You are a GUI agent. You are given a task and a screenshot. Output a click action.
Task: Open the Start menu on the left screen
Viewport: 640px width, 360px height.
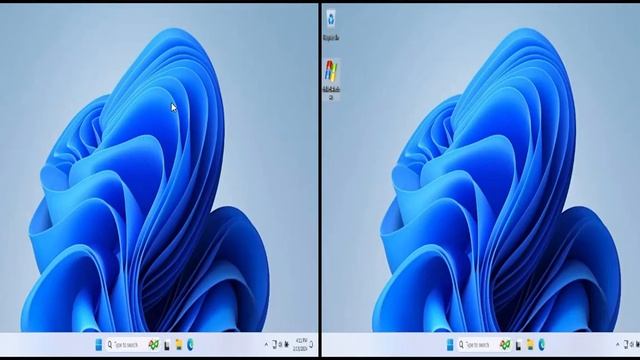pos(99,344)
